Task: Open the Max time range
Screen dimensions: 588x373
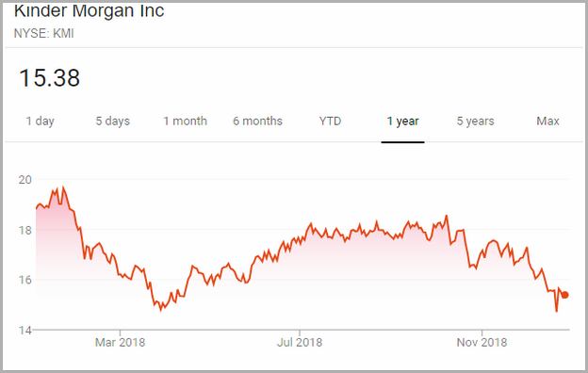Action: pyautogui.click(x=547, y=122)
